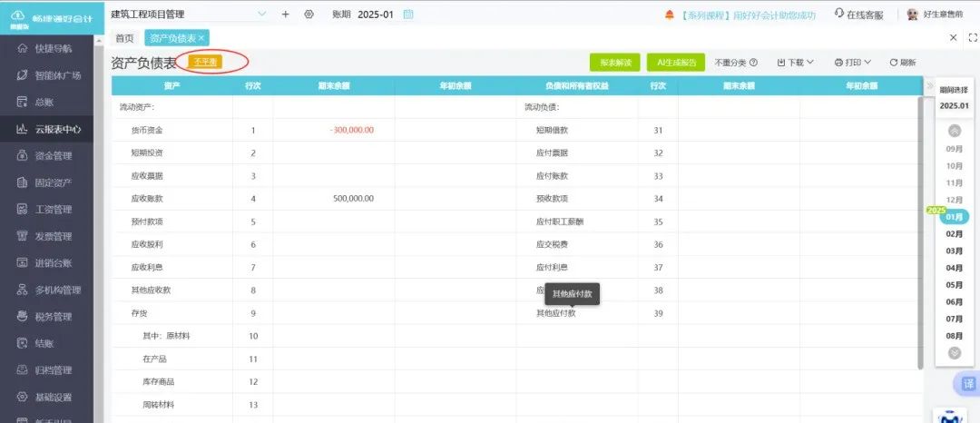Click the floating 译 translate button
980x423 pixels.
click(967, 382)
